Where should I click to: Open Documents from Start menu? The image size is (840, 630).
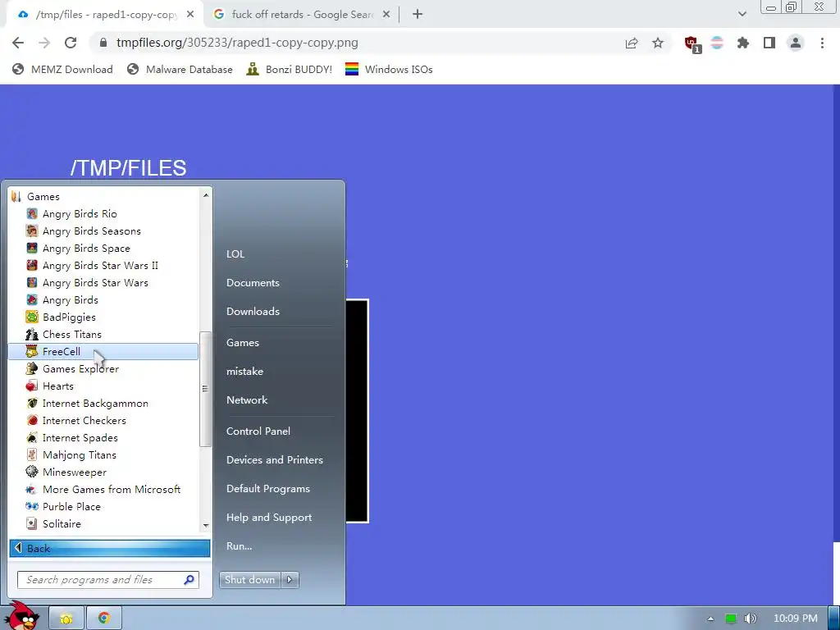click(x=253, y=282)
